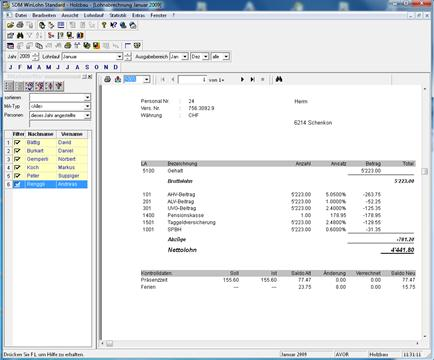This screenshot has height=360, width=434.
Task: Open the Lohnlauf menu
Action: (x=94, y=15)
